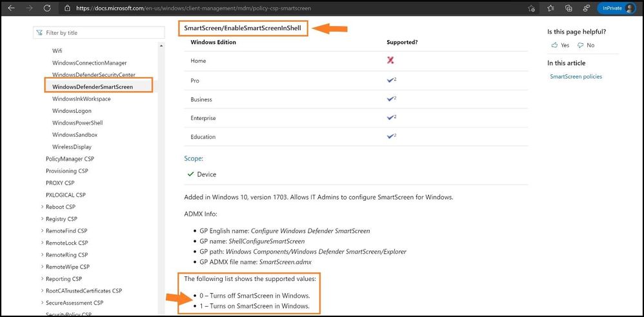Image resolution: width=644 pixels, height=317 pixels.
Task: Click the Filter by title field
Action: point(99,32)
